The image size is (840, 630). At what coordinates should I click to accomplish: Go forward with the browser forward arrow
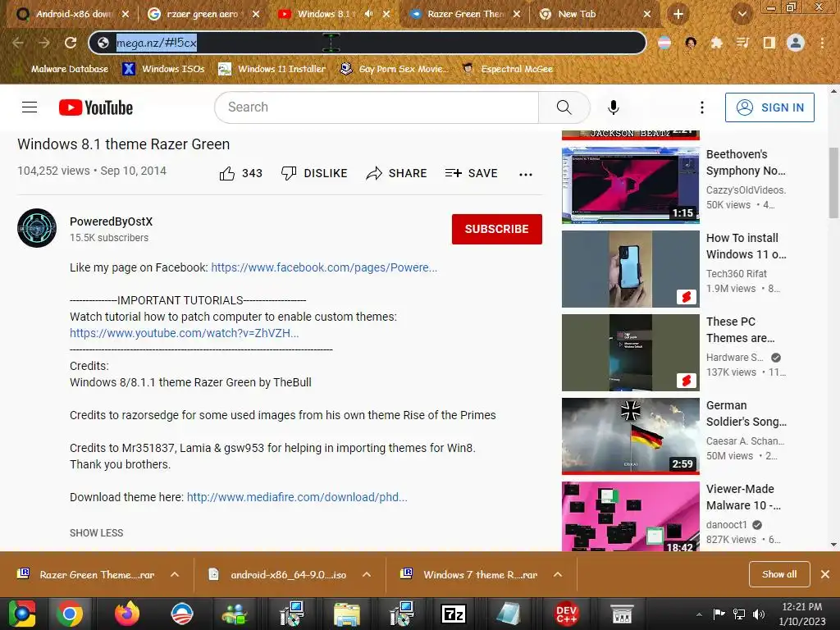click(44, 43)
